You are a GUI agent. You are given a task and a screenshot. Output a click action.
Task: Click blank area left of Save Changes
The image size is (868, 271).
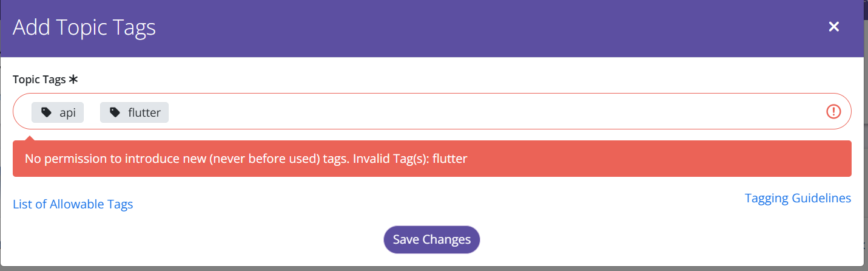pyautogui.click(x=194, y=239)
